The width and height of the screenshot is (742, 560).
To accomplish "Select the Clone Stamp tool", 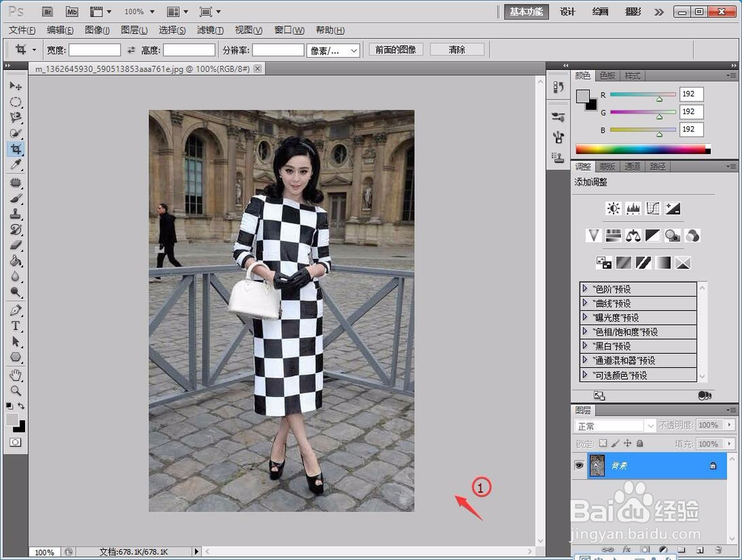I will 16,214.
